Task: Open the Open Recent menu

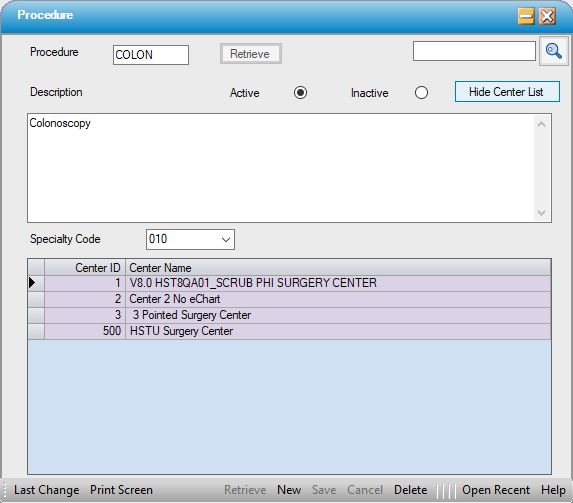Action: 496,490
